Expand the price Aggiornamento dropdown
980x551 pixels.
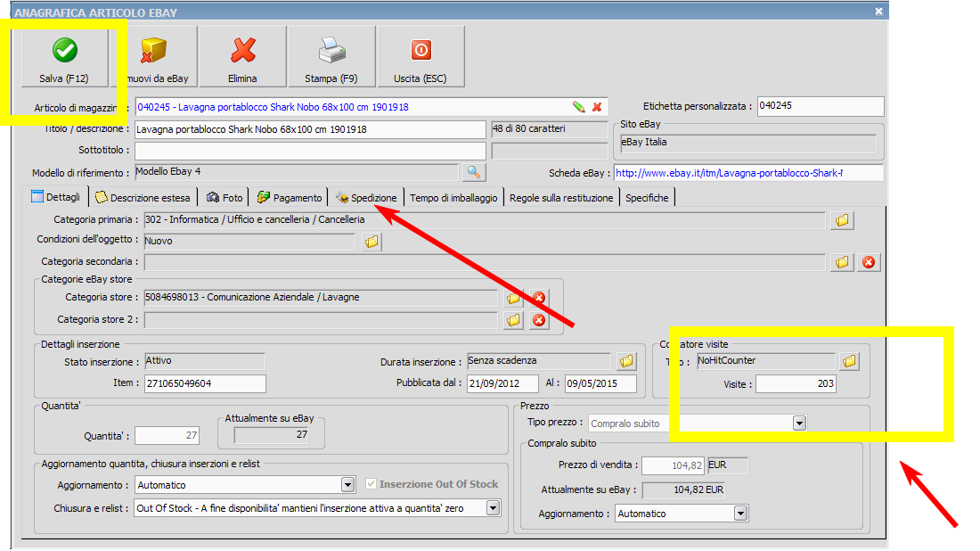pyautogui.click(x=740, y=514)
